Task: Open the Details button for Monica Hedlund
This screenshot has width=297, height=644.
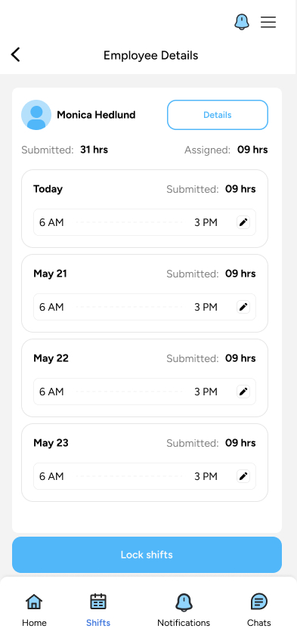Action: 218,115
